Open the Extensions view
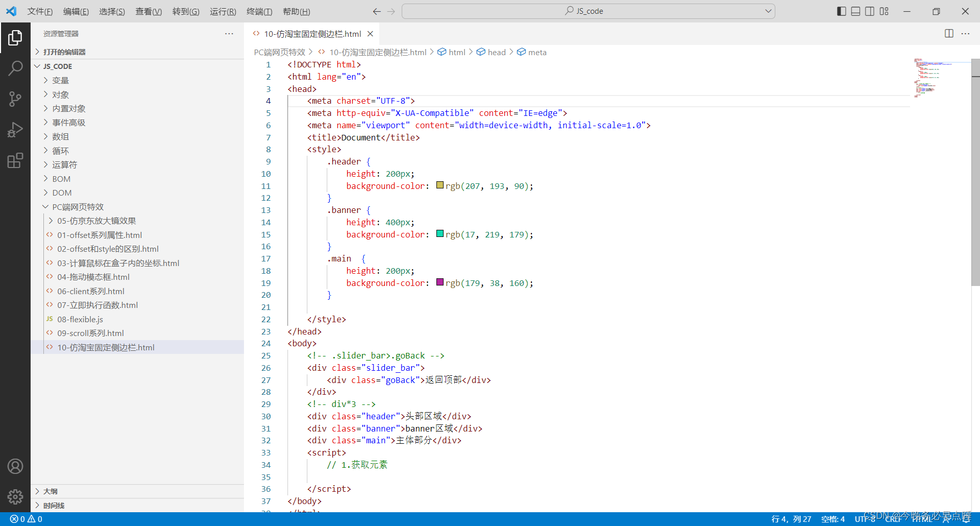 pos(15,160)
